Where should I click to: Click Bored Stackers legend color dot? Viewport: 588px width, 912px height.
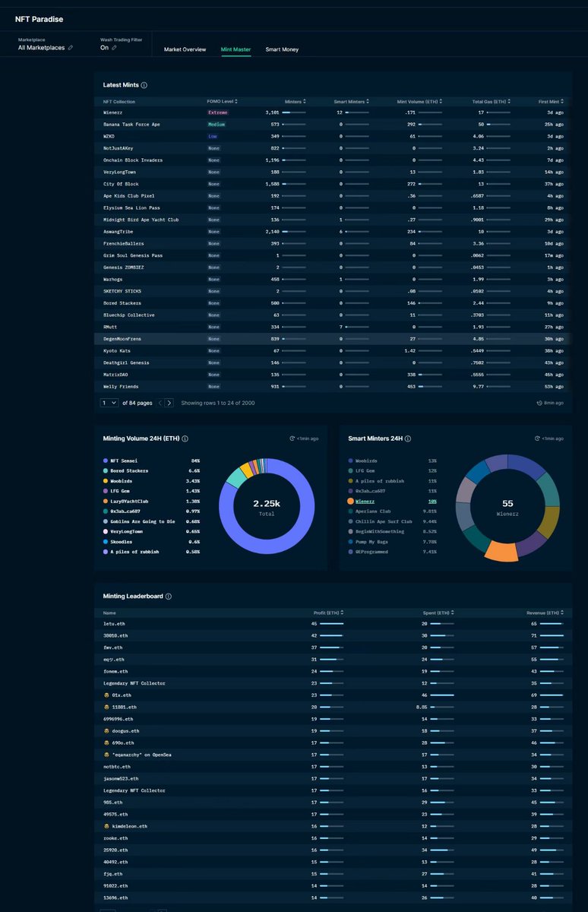tap(106, 470)
